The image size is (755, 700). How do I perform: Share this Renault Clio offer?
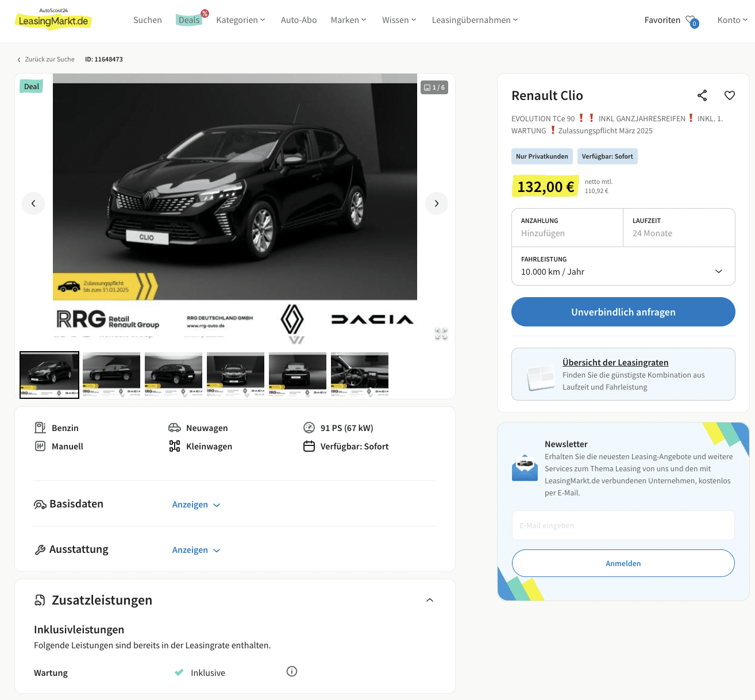pos(702,95)
